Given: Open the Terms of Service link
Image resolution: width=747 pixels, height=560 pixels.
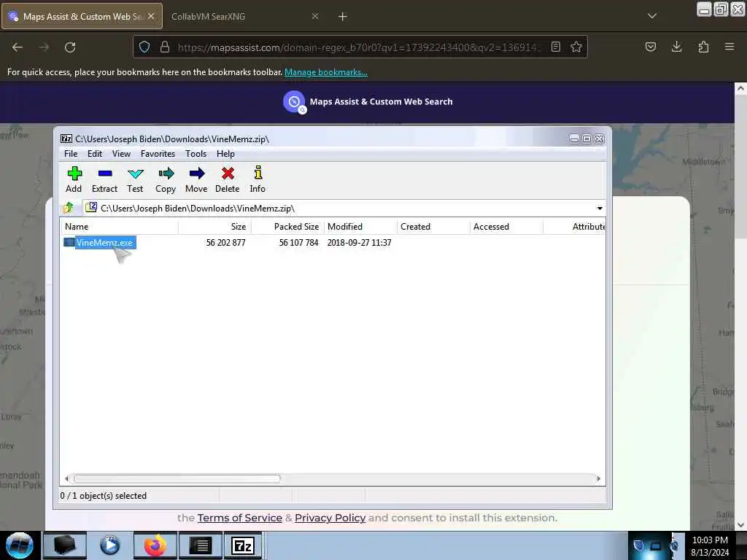Looking at the screenshot, I should [x=239, y=518].
